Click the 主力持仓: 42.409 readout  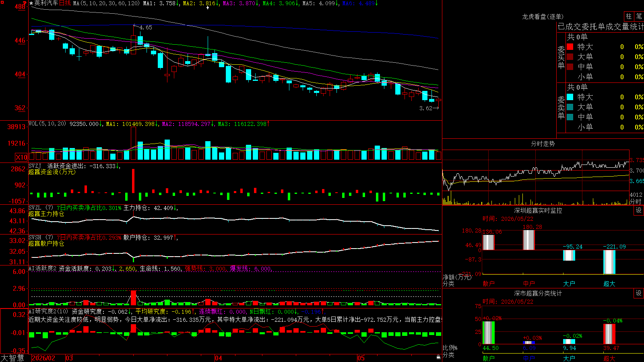pos(148,208)
